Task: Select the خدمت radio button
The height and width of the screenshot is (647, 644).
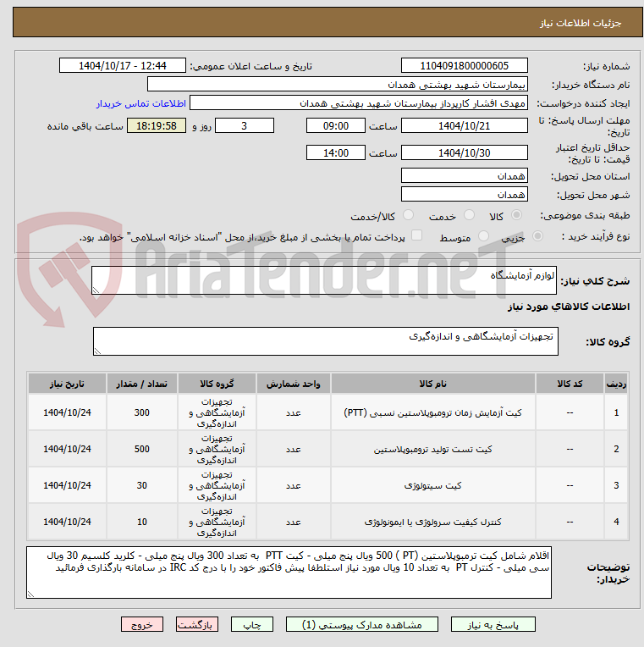Action: point(469,215)
